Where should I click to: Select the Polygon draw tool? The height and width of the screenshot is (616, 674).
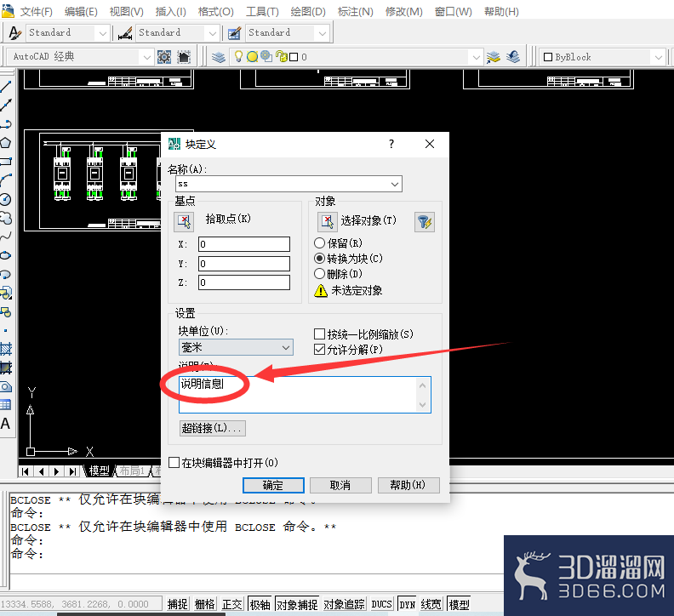point(6,143)
